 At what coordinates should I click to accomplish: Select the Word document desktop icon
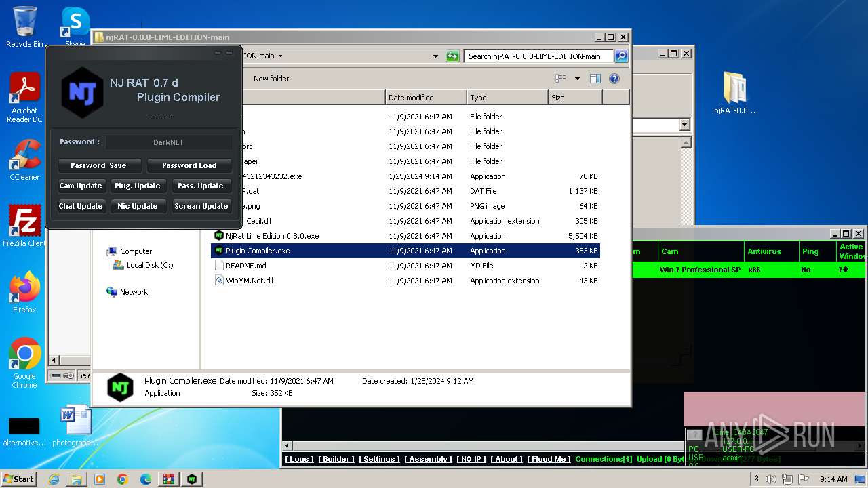(75, 426)
